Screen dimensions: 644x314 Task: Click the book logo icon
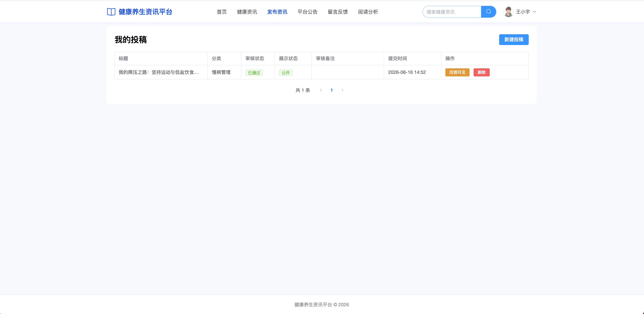(x=111, y=12)
